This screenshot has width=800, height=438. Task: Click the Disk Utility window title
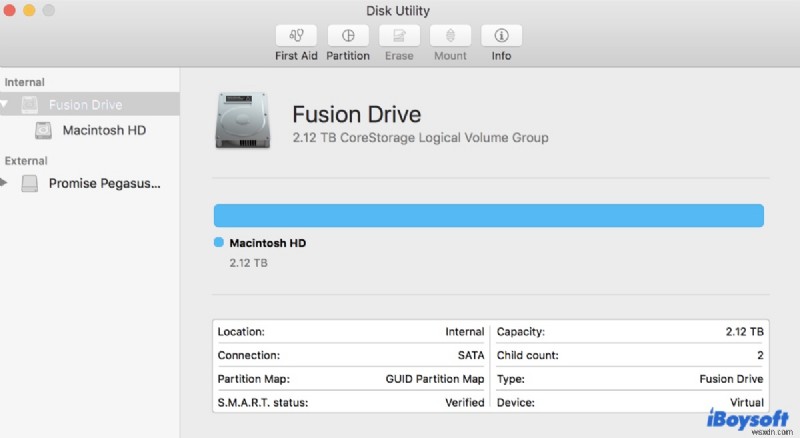click(398, 11)
